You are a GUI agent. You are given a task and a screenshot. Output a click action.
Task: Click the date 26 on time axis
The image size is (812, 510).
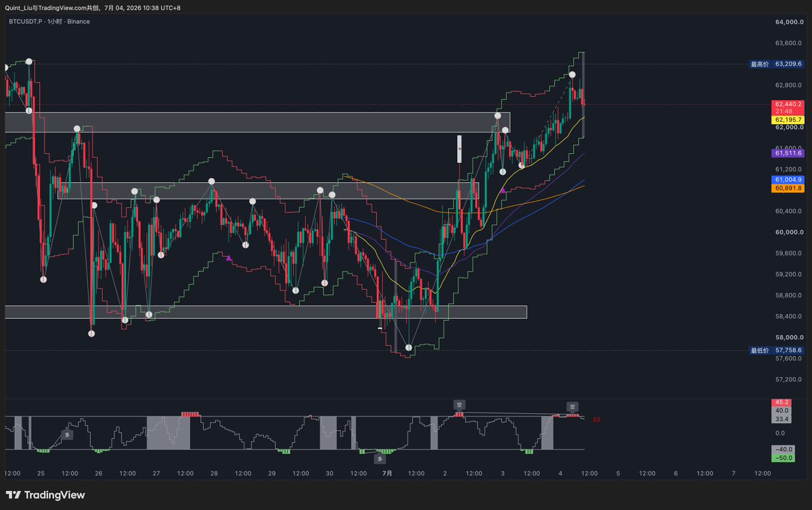tap(99, 473)
